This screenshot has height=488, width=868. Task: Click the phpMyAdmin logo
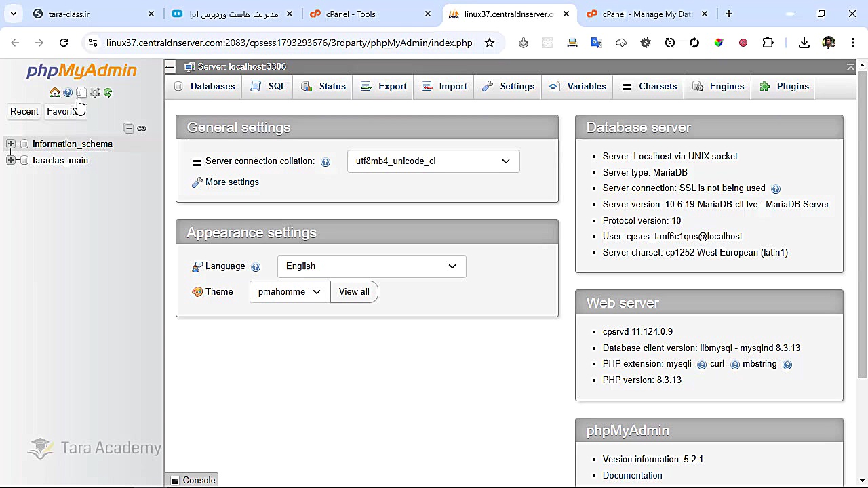coord(81,70)
